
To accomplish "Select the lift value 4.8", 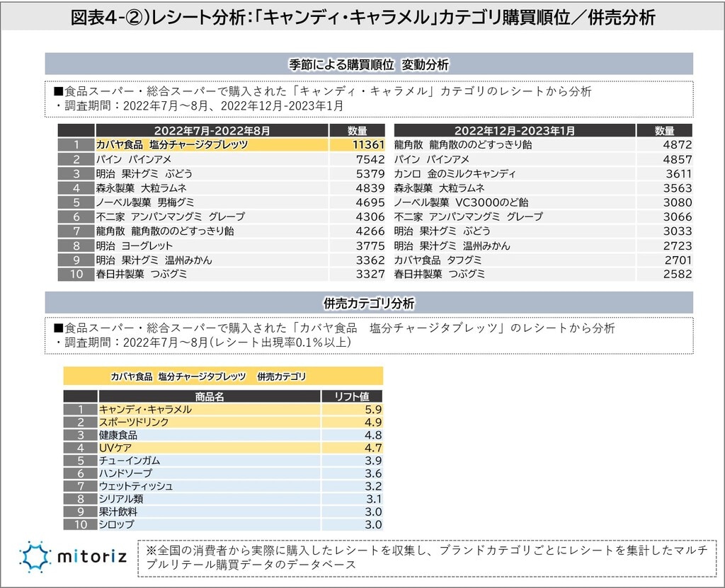I will click(x=373, y=435).
